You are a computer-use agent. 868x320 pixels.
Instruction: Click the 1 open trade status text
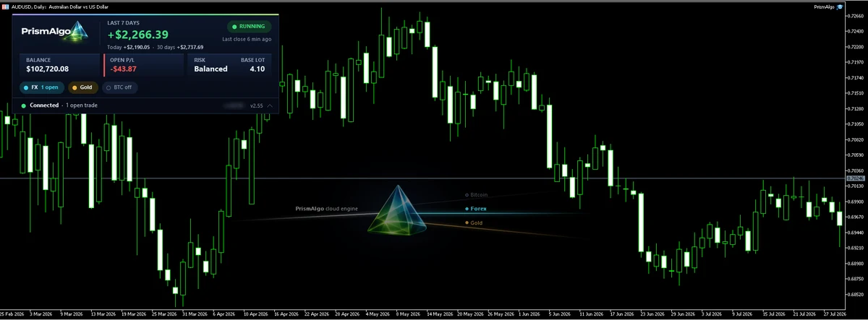click(81, 105)
